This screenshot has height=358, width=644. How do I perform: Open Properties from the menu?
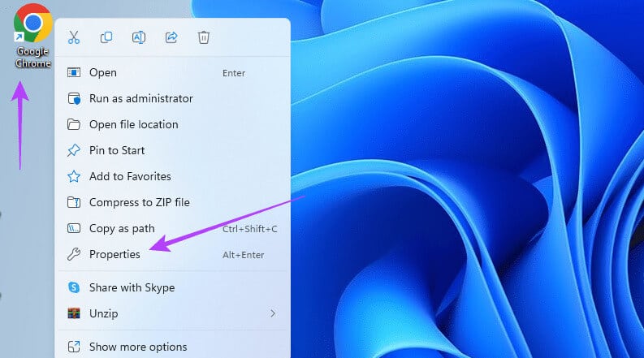172,254
